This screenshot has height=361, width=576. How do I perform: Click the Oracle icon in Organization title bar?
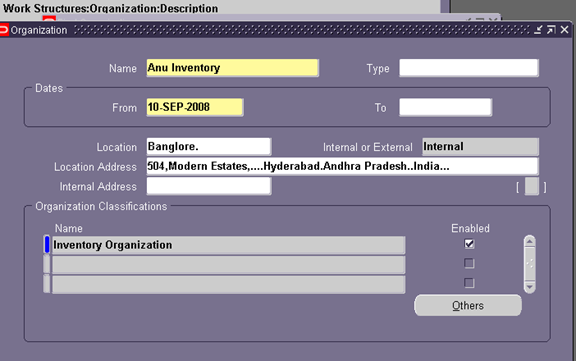point(4,30)
